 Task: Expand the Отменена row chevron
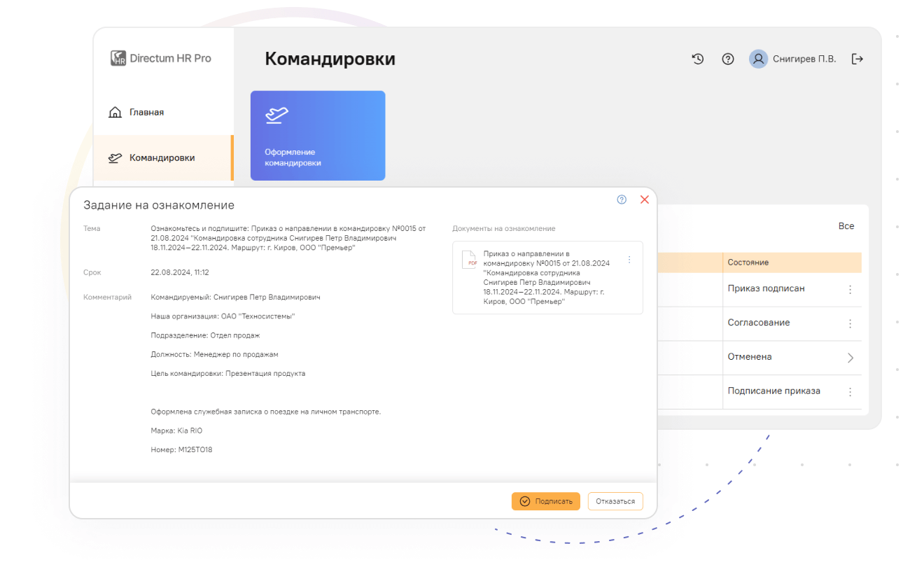850,358
